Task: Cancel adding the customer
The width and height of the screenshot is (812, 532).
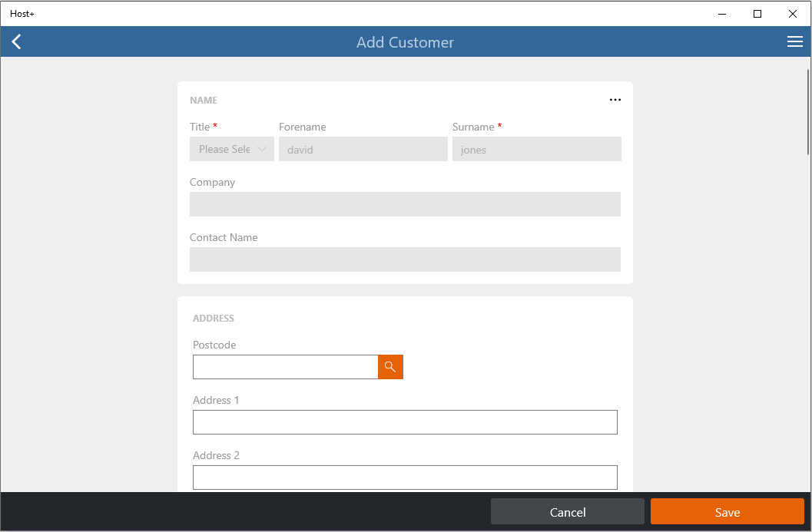Action: (x=568, y=512)
